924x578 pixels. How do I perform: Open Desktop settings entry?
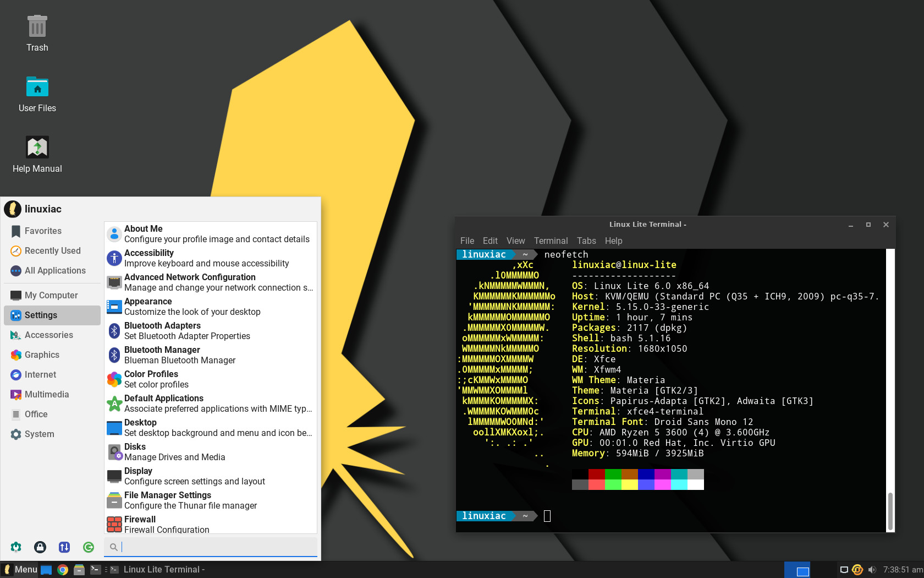pos(211,428)
